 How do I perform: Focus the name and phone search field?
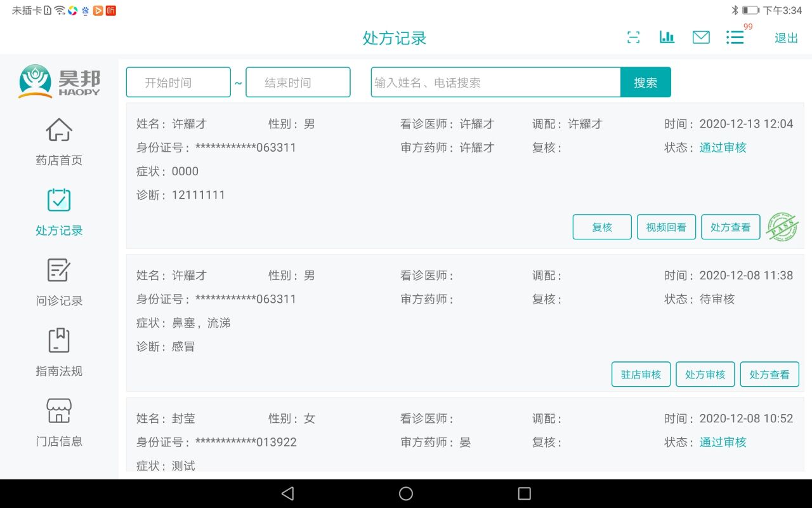pos(495,83)
